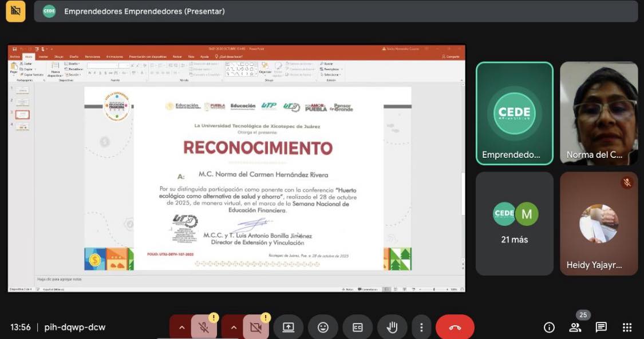Expand video settings arrow beside camera
The width and height of the screenshot is (644, 339).
coord(234,327)
